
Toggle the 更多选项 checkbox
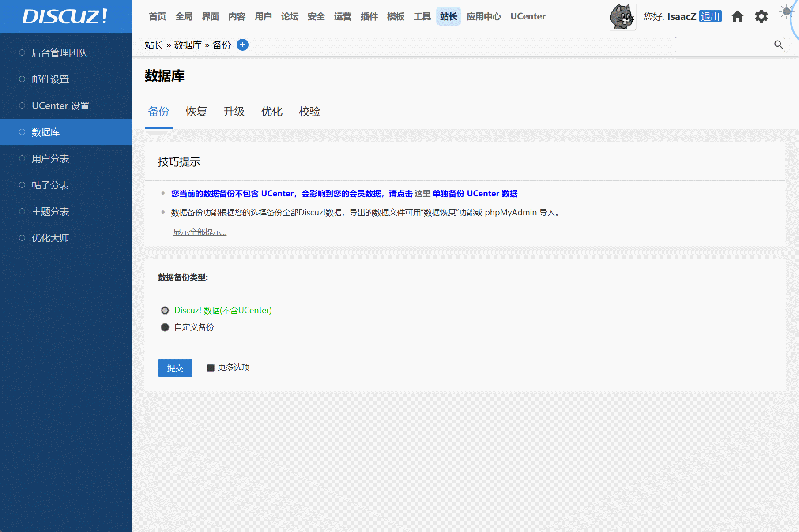(211, 368)
